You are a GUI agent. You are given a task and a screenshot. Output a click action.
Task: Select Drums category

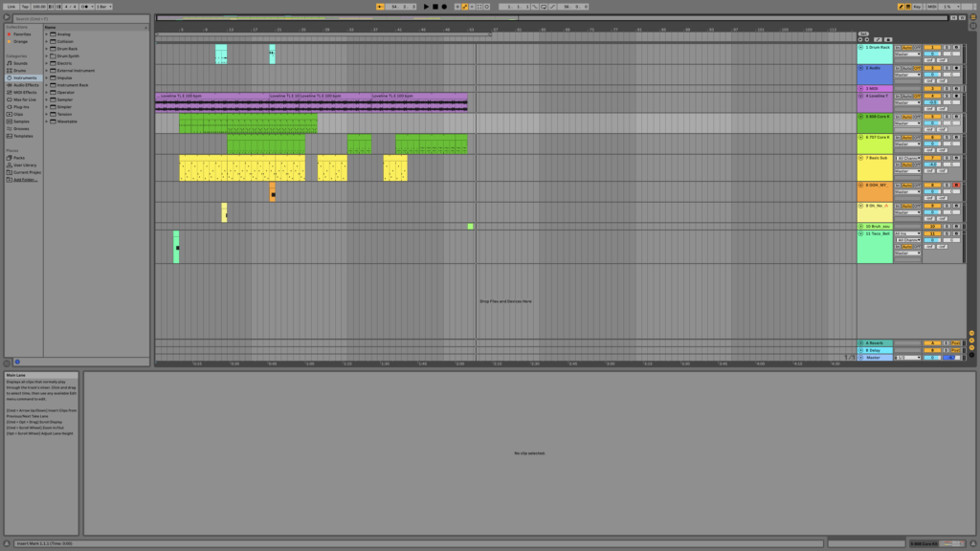tap(20, 71)
